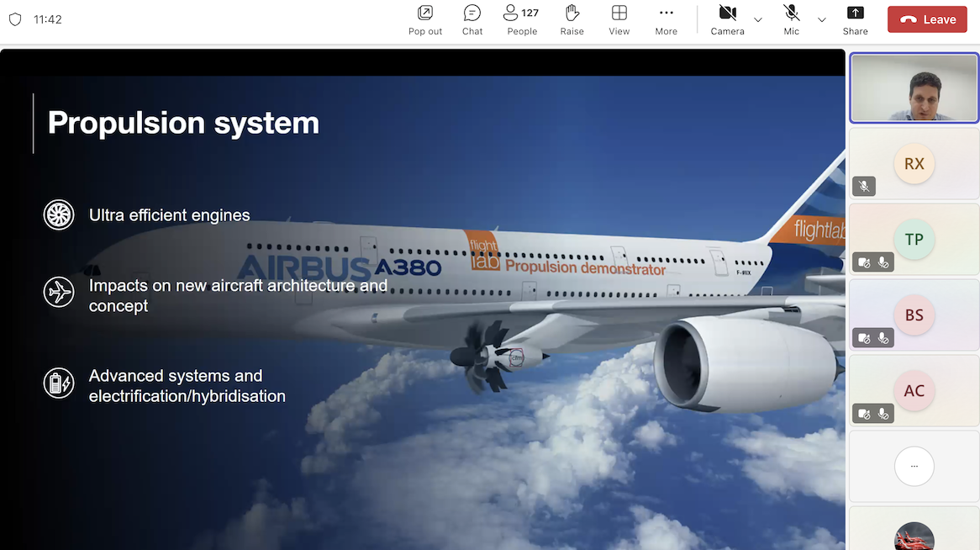Open microphone device options with its chevron
The width and height of the screenshot is (980, 550).
point(821,20)
